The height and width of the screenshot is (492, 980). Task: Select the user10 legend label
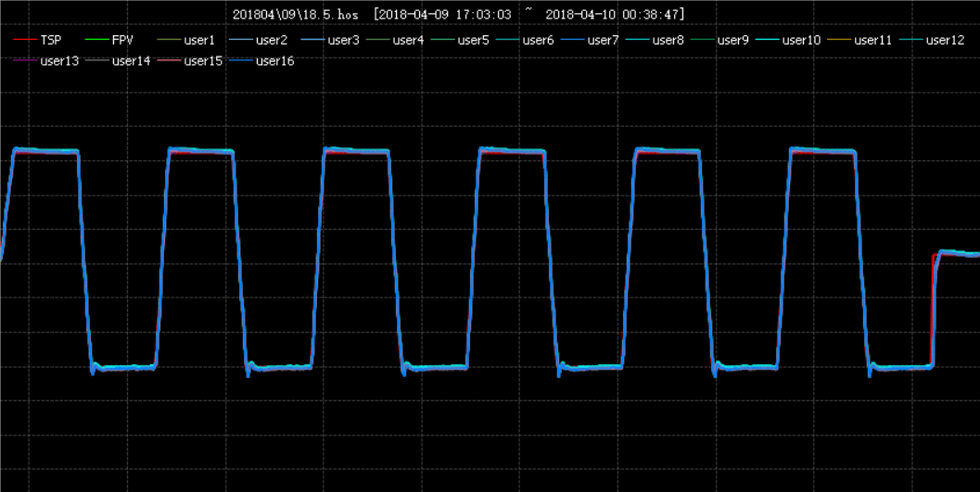[801, 40]
